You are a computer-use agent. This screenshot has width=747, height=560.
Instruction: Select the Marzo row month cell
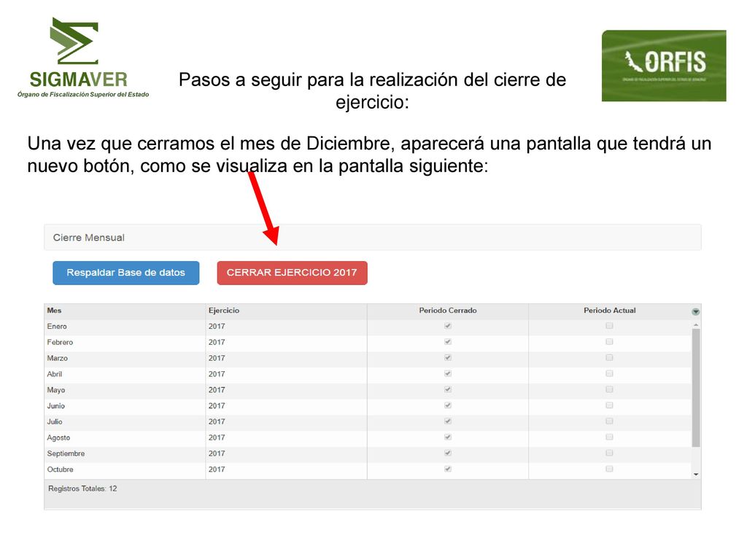point(125,358)
